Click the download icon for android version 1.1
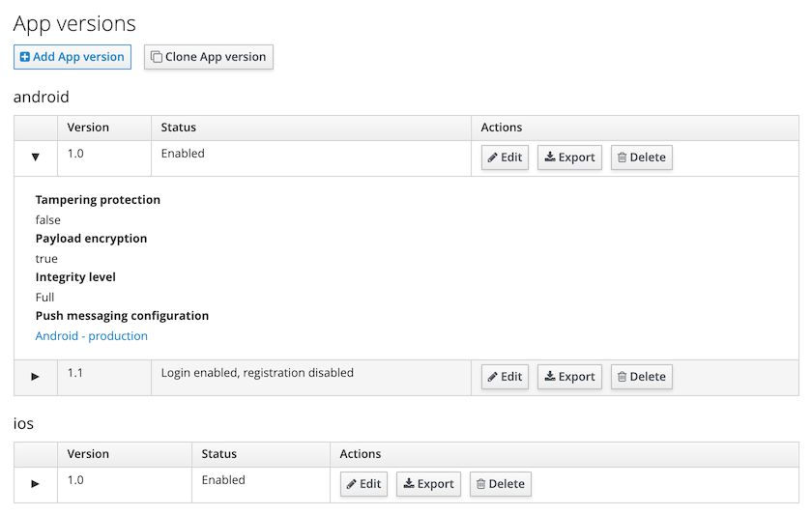Image resolution: width=812 pixels, height=515 pixels. (x=550, y=377)
